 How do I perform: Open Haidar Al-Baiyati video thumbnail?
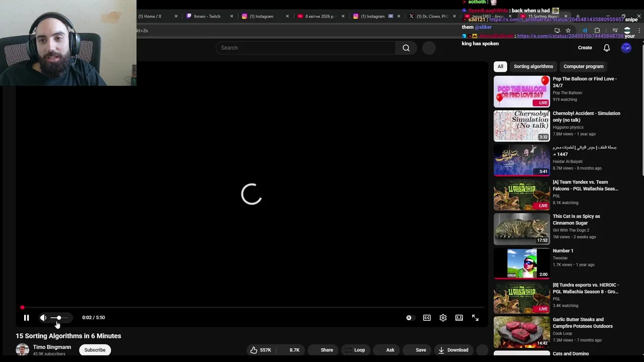coord(522,160)
